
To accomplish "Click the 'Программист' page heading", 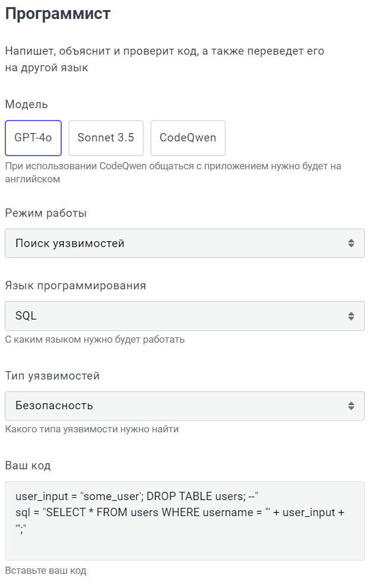I will (x=58, y=14).
